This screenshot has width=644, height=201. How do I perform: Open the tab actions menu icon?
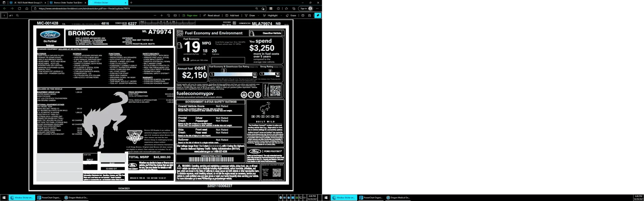coord(4,2)
